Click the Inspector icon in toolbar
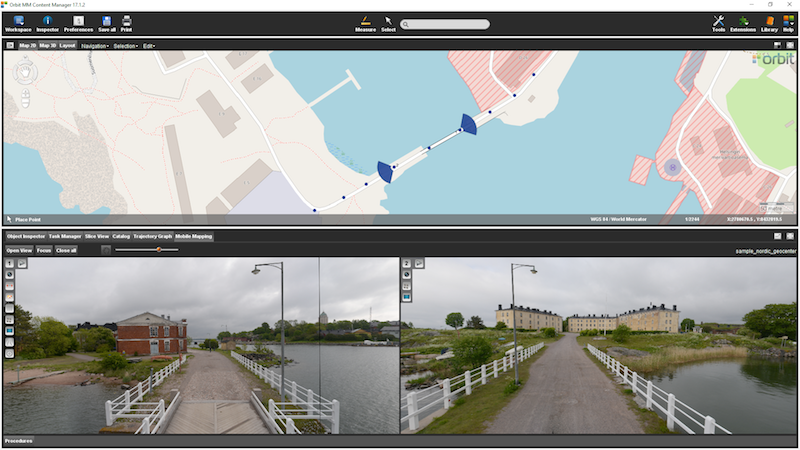Image resolution: width=800 pixels, height=450 pixels. click(x=47, y=21)
